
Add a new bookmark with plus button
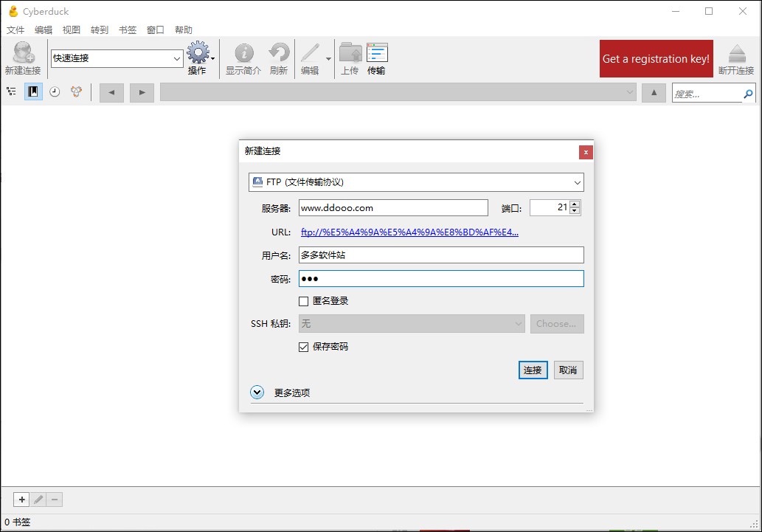(22, 500)
